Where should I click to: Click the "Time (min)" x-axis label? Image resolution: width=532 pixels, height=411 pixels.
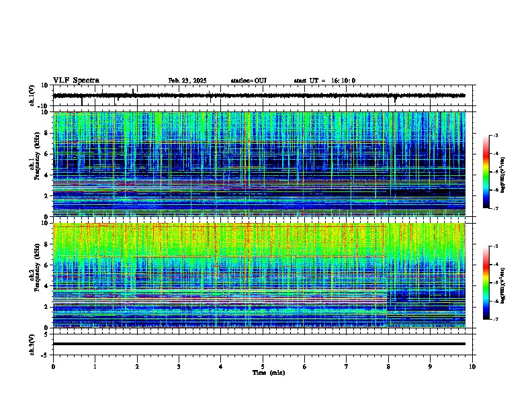(269, 373)
